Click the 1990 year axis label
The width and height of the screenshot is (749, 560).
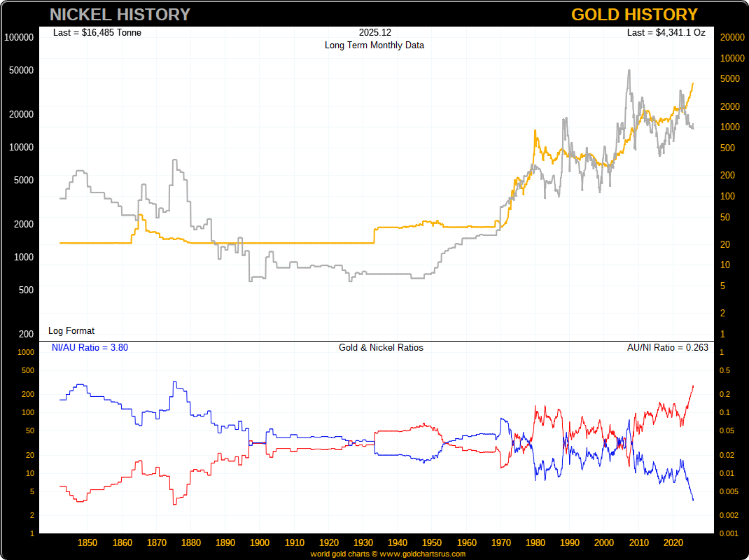coord(569,542)
